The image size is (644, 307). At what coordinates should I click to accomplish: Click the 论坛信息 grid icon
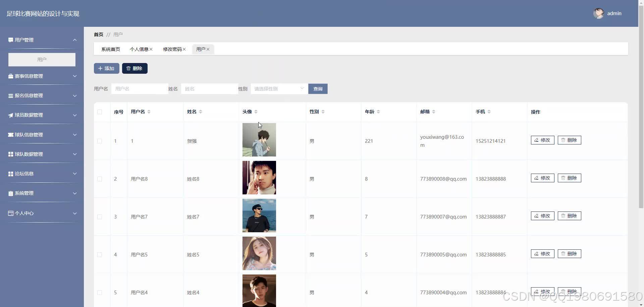click(x=11, y=174)
